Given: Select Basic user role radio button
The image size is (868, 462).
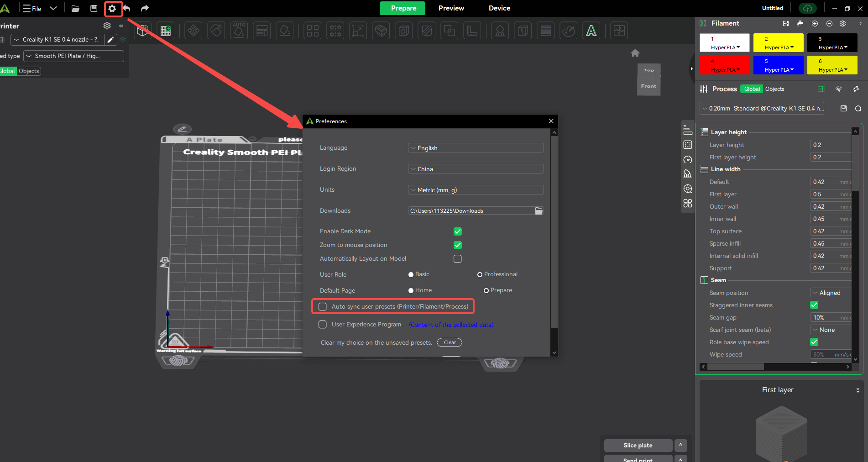Looking at the screenshot, I should [x=411, y=274].
